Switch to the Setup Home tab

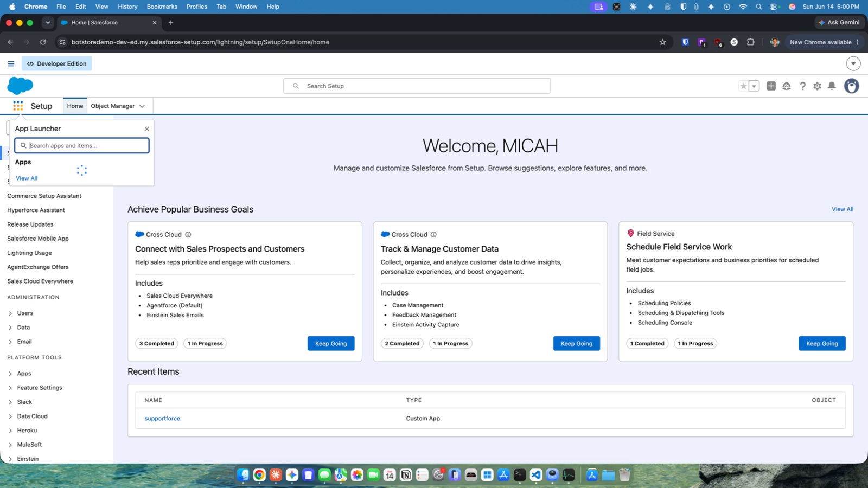(75, 106)
